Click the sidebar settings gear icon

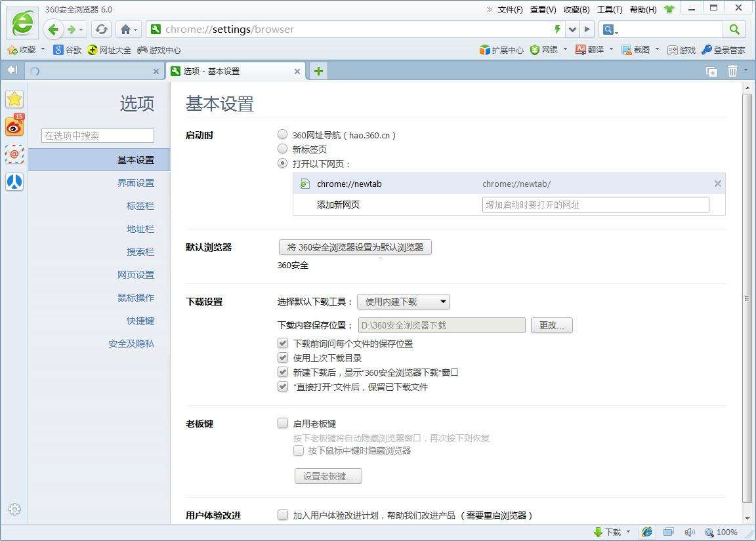(14, 510)
